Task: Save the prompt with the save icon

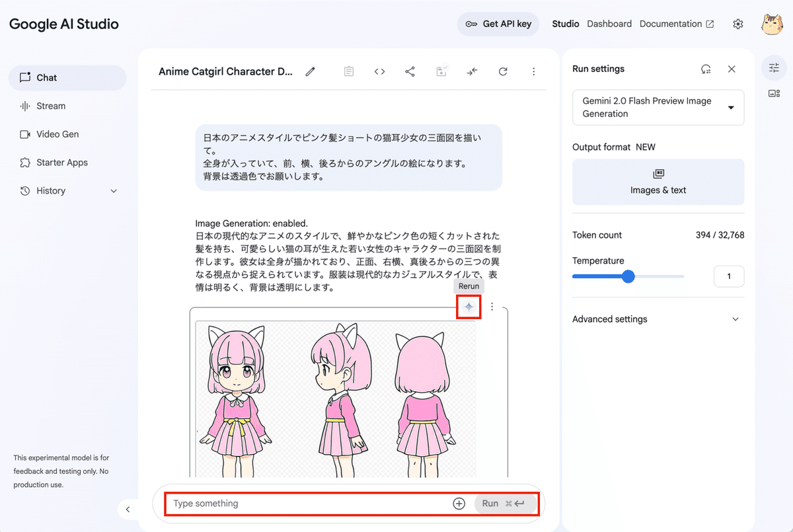Action: pos(441,71)
